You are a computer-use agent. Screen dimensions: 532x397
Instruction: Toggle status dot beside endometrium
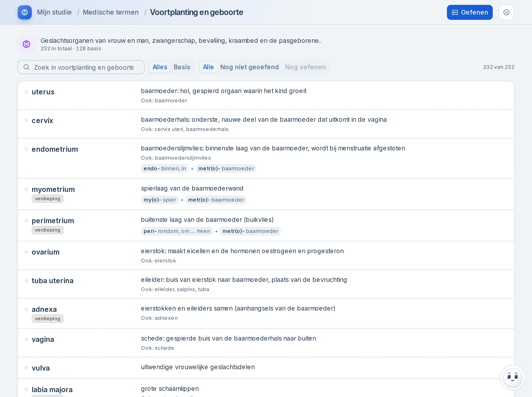click(x=26, y=149)
